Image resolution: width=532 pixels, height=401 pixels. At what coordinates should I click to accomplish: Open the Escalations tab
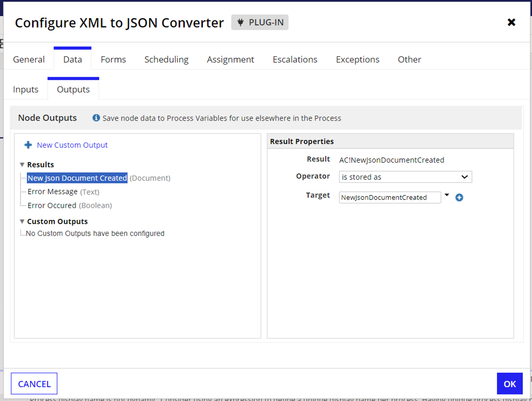click(295, 59)
